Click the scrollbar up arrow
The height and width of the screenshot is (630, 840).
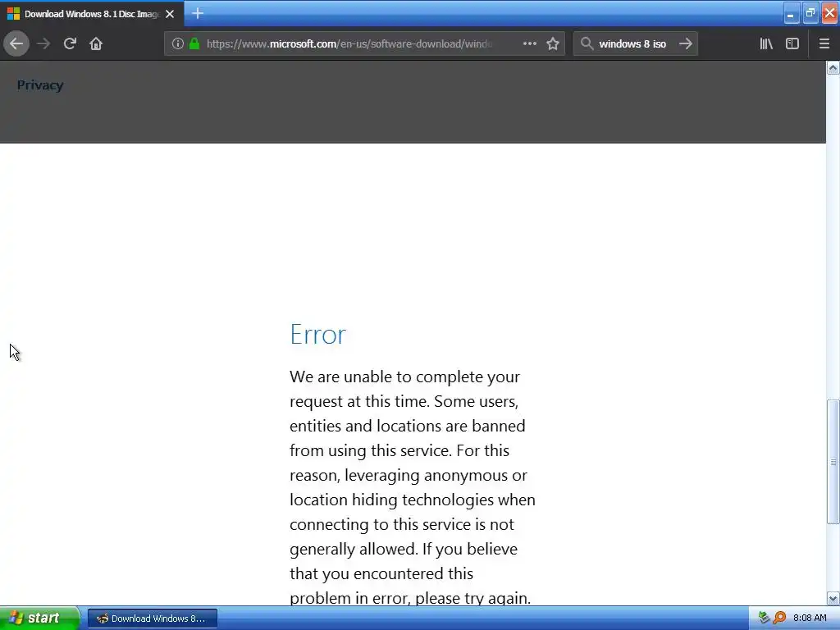(833, 67)
